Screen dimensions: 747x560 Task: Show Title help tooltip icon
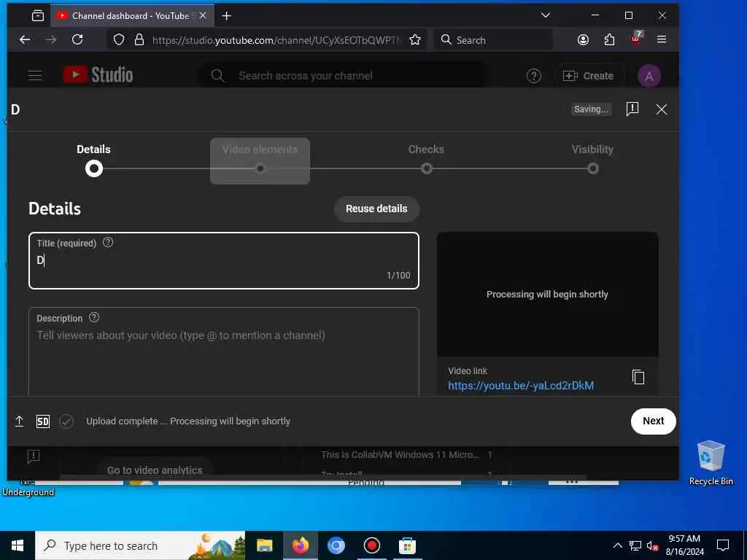[108, 242]
